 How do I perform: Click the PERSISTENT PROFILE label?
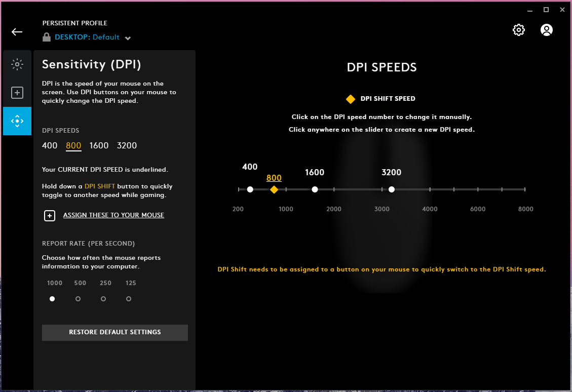coord(75,23)
